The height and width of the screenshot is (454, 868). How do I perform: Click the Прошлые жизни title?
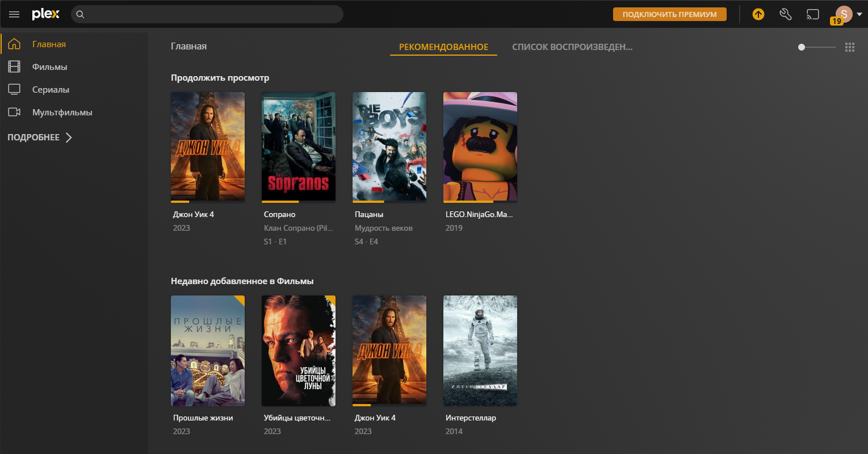[203, 418]
